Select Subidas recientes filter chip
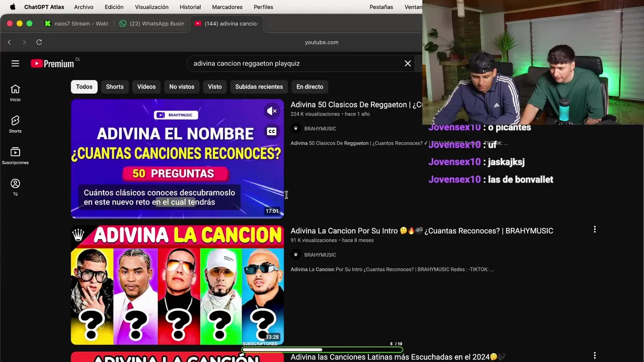Screen dimensions: 644x362 pos(259,86)
